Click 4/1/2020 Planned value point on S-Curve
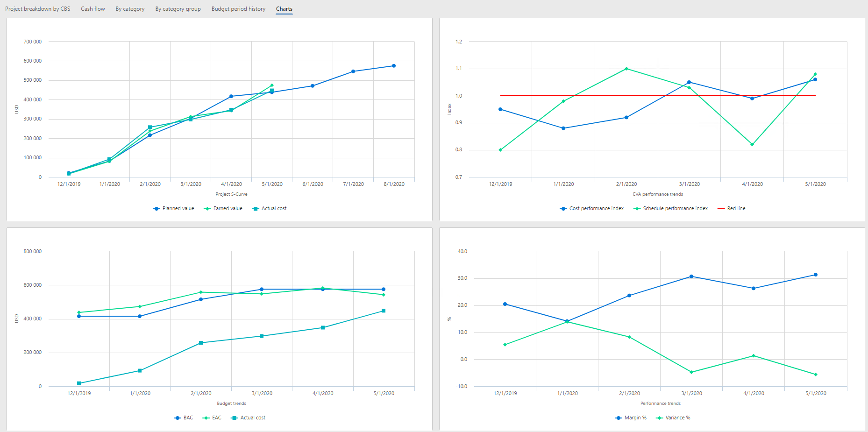The image size is (868, 432). pos(231,96)
